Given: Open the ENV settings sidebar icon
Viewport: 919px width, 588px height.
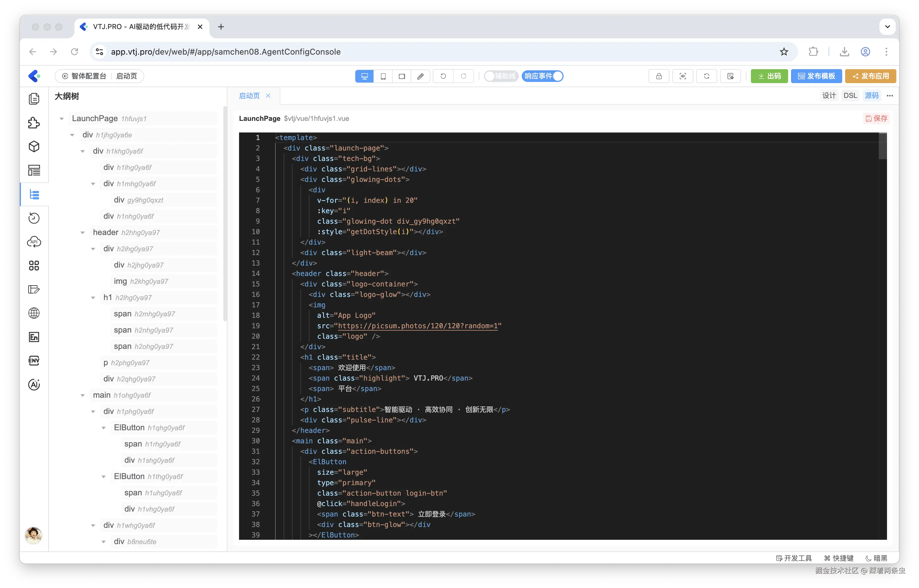Looking at the screenshot, I should (x=34, y=361).
